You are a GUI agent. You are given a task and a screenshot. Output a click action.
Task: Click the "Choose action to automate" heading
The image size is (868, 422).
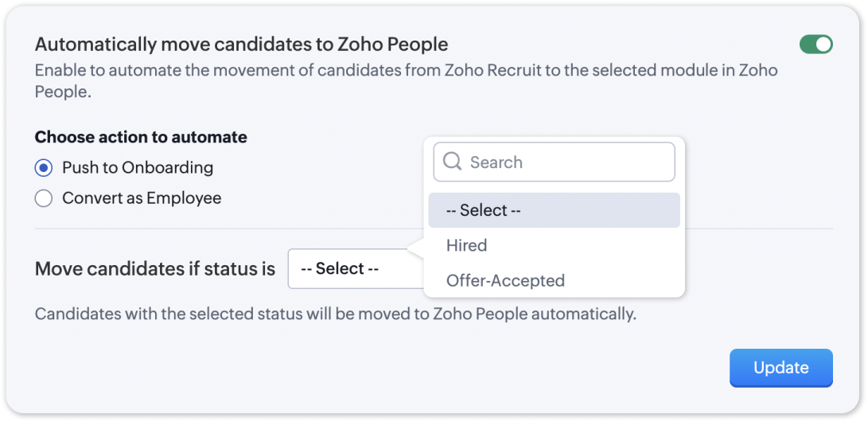[141, 137]
